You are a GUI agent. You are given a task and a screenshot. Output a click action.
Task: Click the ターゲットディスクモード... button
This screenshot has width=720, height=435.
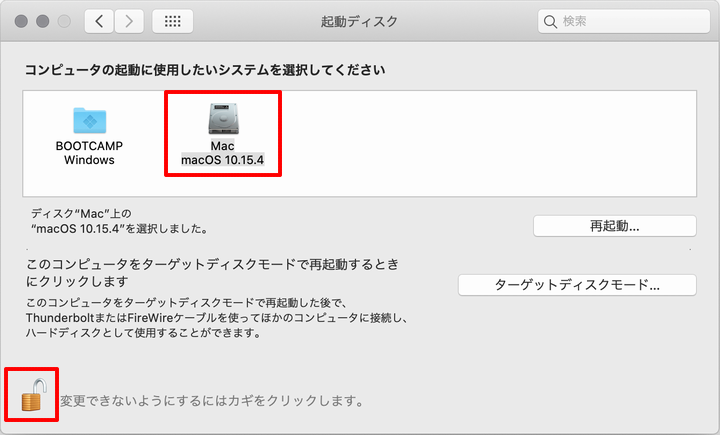(x=577, y=285)
